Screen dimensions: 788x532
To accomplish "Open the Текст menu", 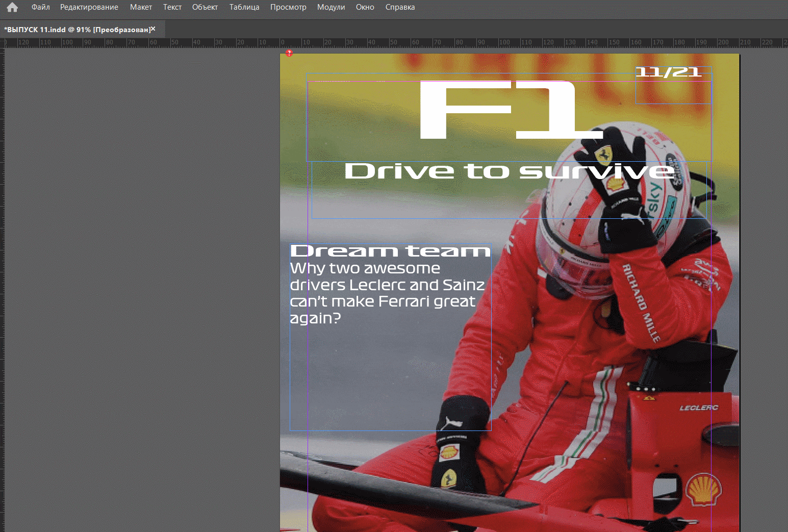I will (172, 7).
